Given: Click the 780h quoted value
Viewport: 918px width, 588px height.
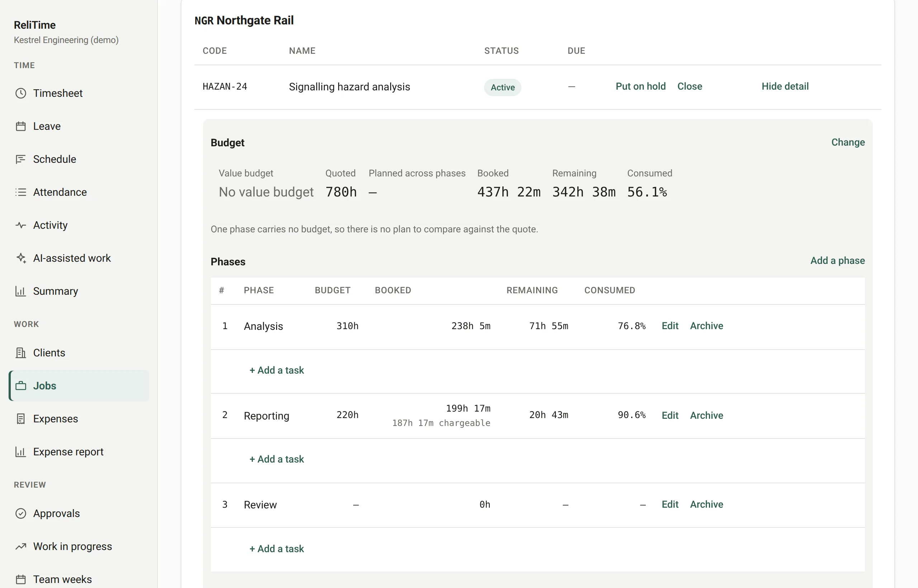Looking at the screenshot, I should (x=341, y=192).
